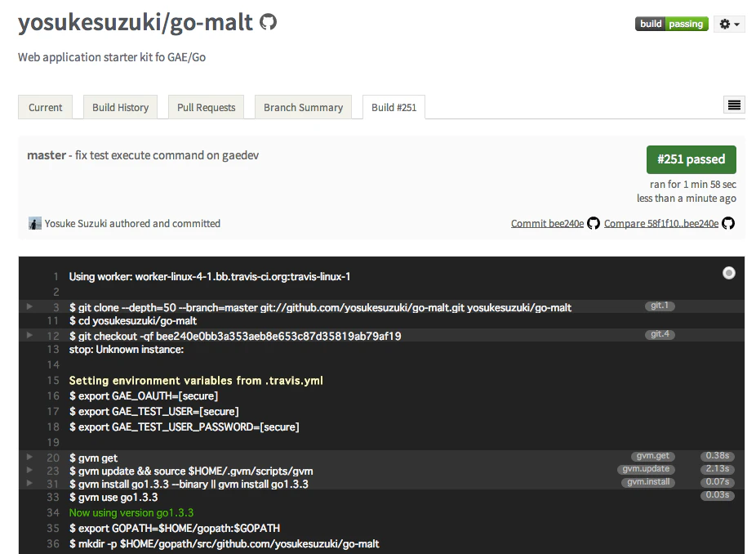
Task: Click 'stop: Unknown instance:' log text
Action: [x=127, y=350]
